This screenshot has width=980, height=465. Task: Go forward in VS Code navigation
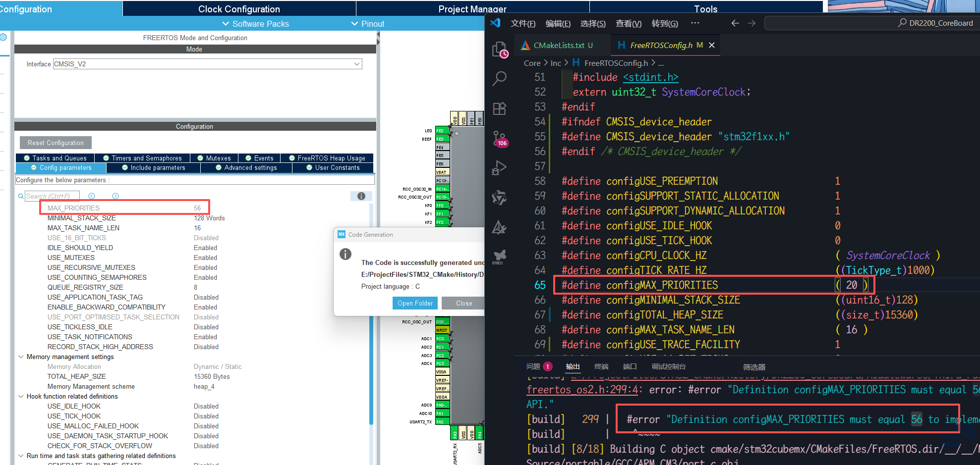pos(751,23)
